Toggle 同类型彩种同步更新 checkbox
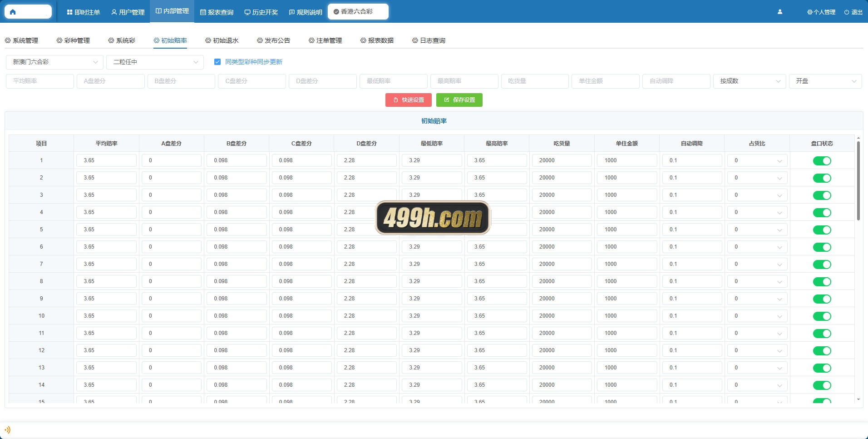 [217, 62]
